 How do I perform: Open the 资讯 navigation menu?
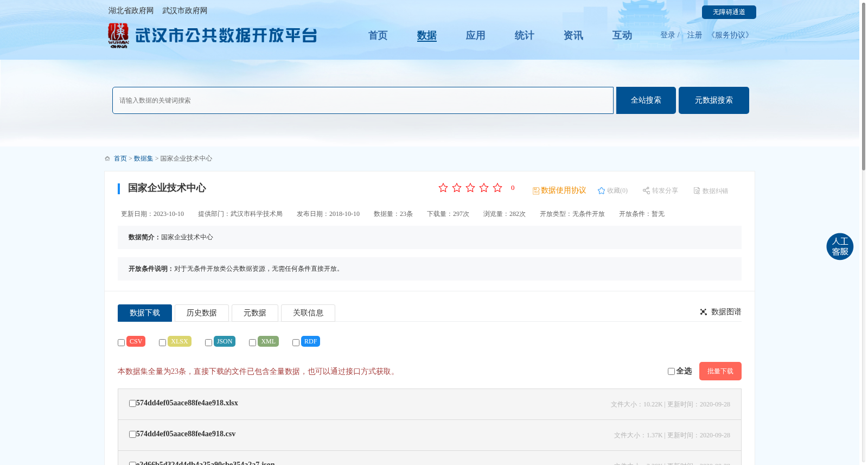573,35
